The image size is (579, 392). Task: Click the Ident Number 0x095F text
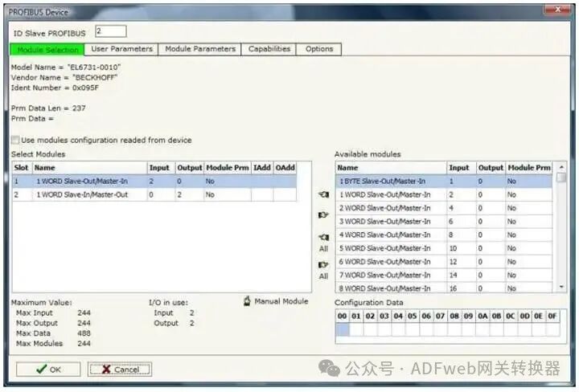point(55,88)
